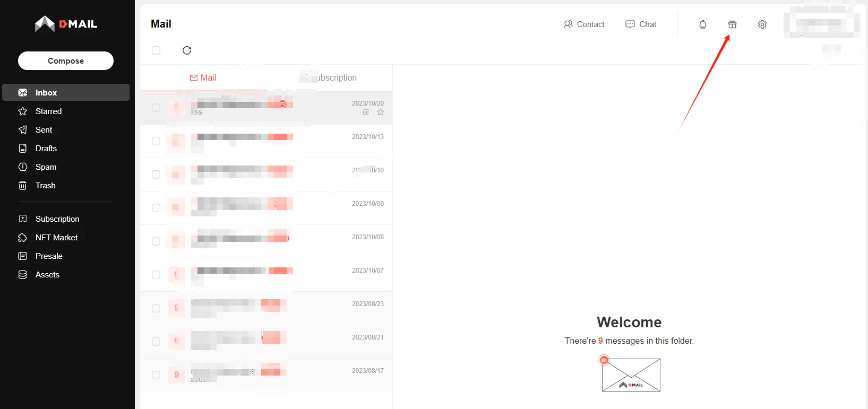Go to the Presale section
Screen dimensions: 868x409
tap(49, 256)
